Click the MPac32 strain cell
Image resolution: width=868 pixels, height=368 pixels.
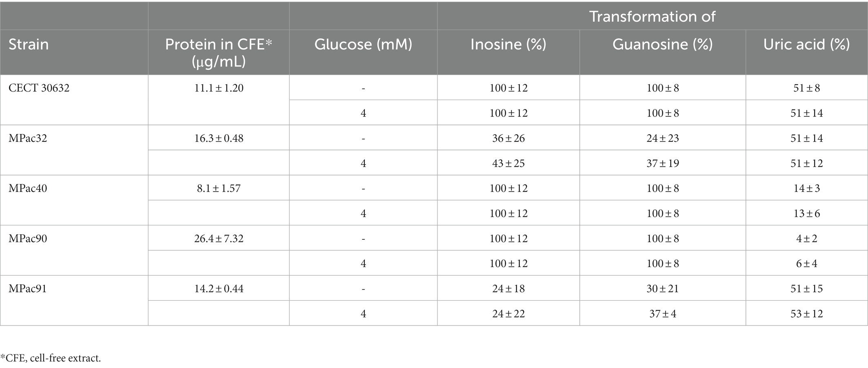(x=28, y=138)
